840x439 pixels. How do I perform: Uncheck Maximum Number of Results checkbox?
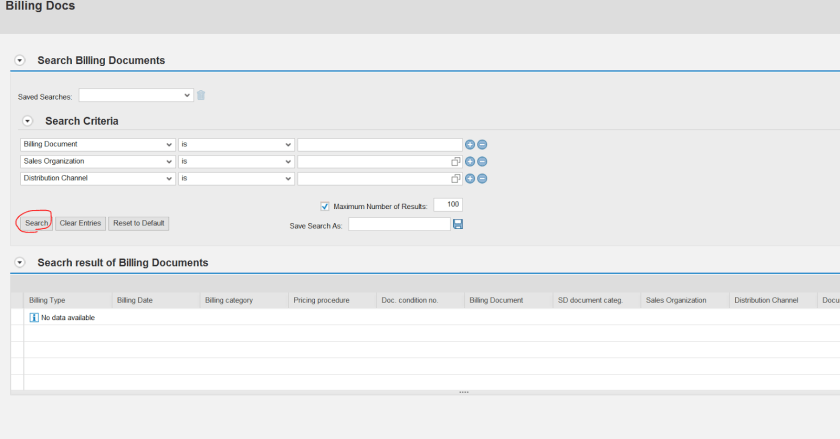point(325,206)
